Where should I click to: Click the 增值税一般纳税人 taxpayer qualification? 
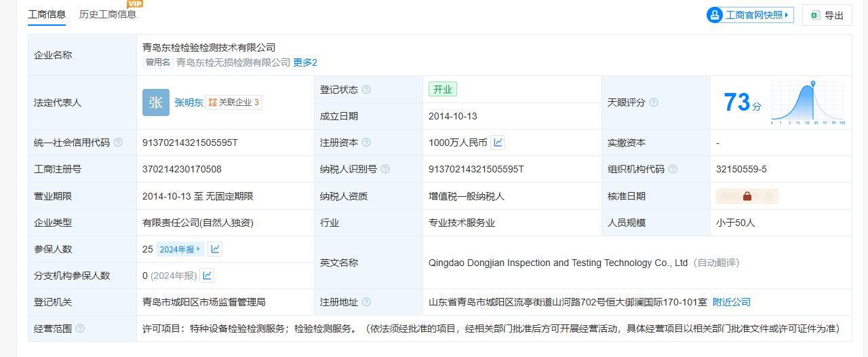pyautogui.click(x=467, y=196)
